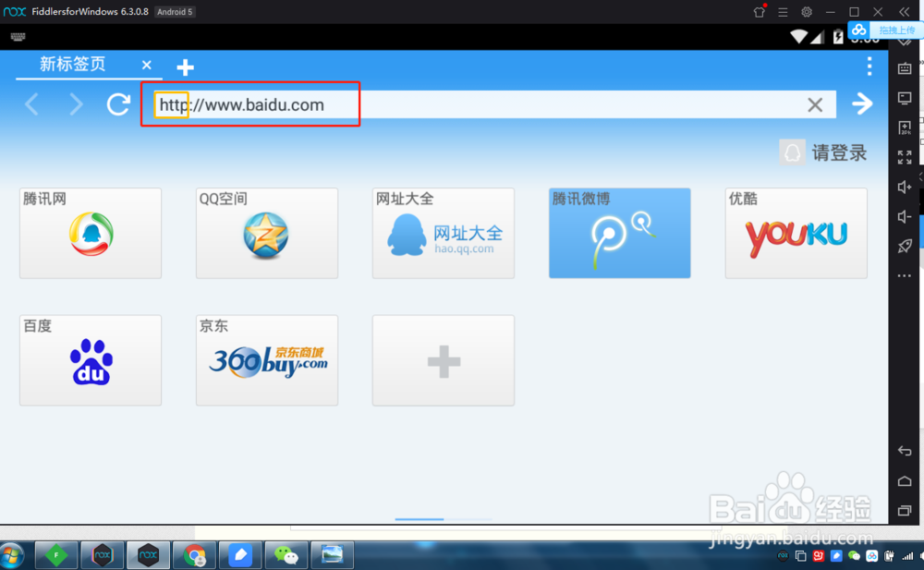This screenshot has width=924, height=570.
Task: Open WeChat from the Windows taskbar
Action: [286, 555]
